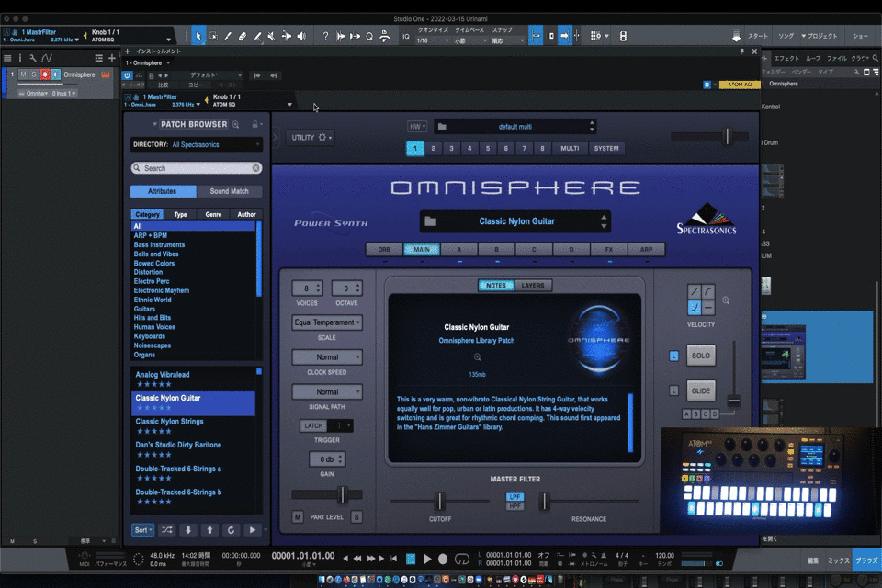Switch to the LAYERS tab

(533, 286)
